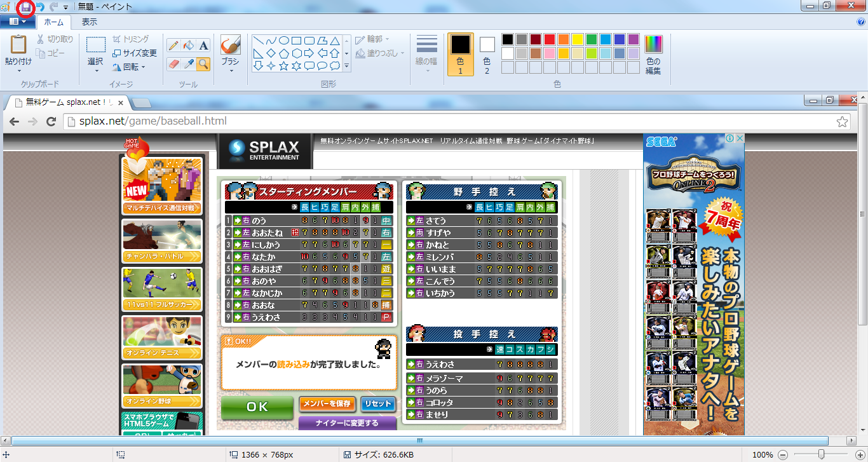Choose the Hexagon shape
The width and height of the screenshot is (868, 462).
click(x=297, y=53)
